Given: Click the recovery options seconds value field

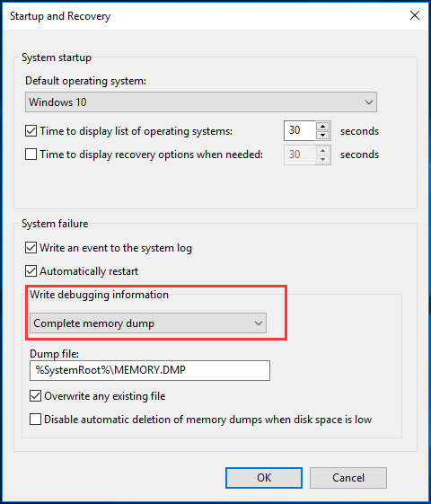Looking at the screenshot, I should coord(300,155).
